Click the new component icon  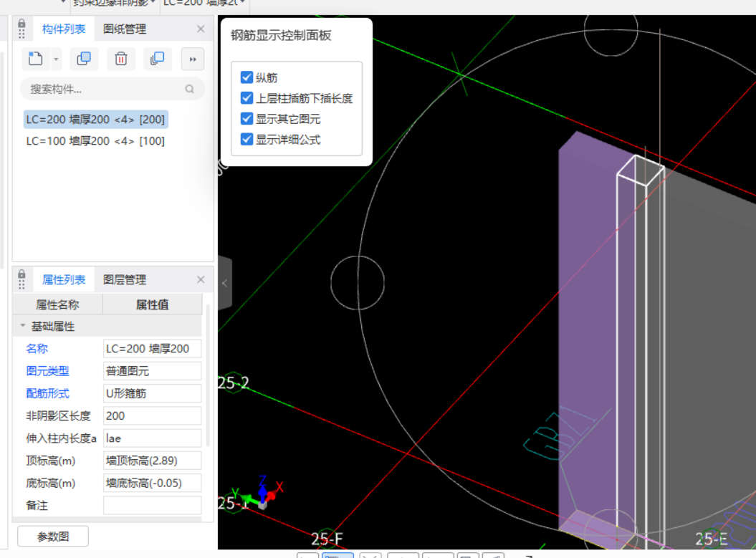pyautogui.click(x=35, y=59)
